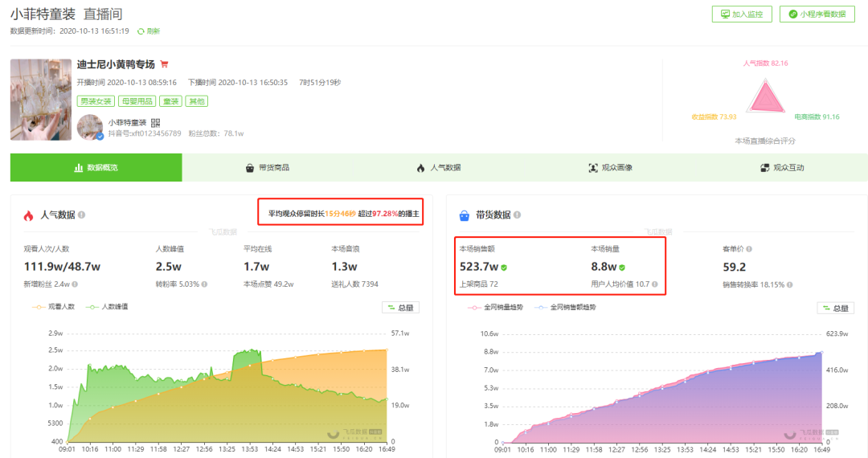Click 本场点赞 49.2w text
868x458 pixels.
pos(268,284)
